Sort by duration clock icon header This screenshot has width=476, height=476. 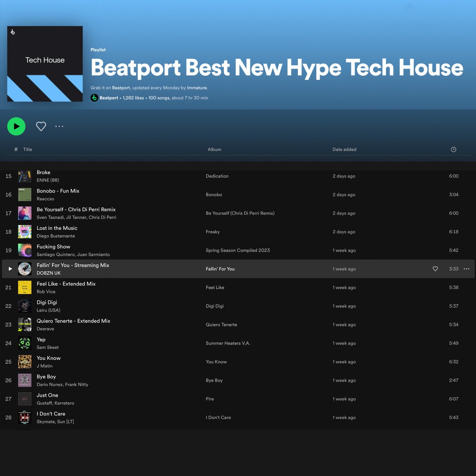(x=453, y=150)
